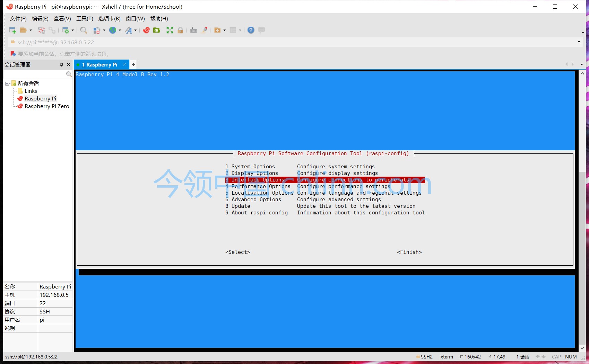Add a new tab with plus button
Viewport: 589px width, 364px height.
(x=133, y=64)
